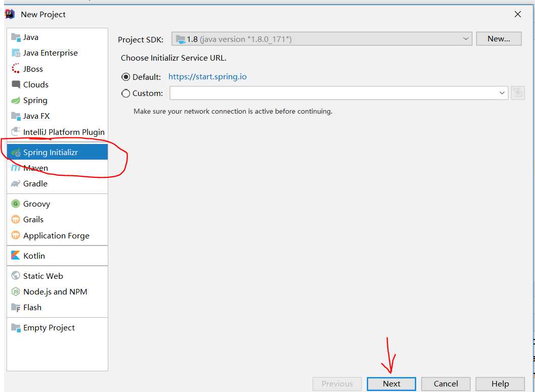Viewport: 535px width, 392px height.
Task: Click the SDK folder icon in combo box
Action: tap(181, 39)
